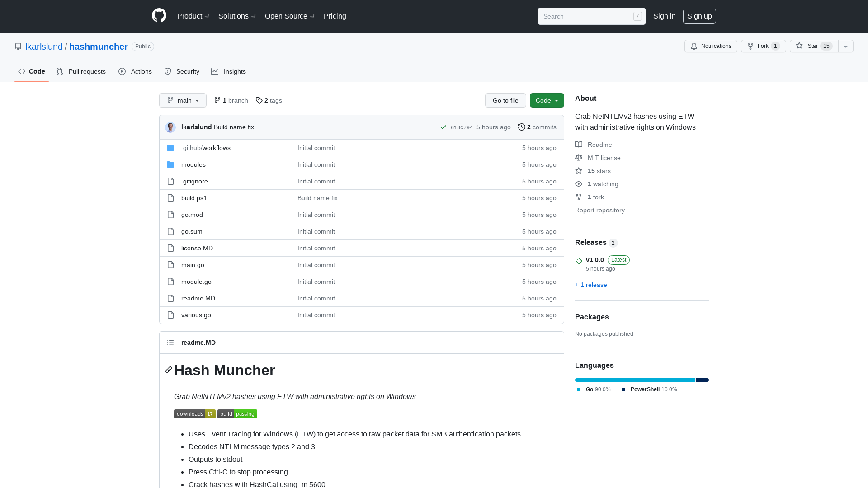Viewport: 868px width, 488px height.
Task: Click the file icon next to go.mod
Action: pos(170,215)
